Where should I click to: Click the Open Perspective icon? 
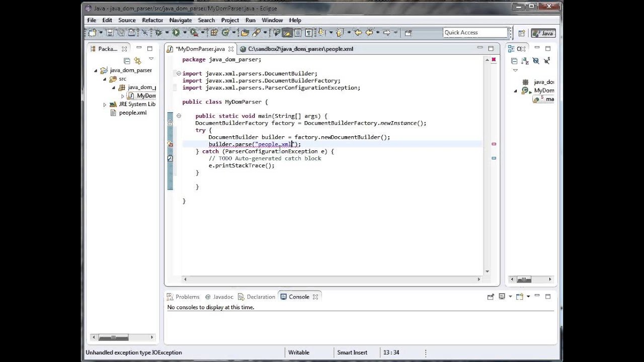[522, 33]
